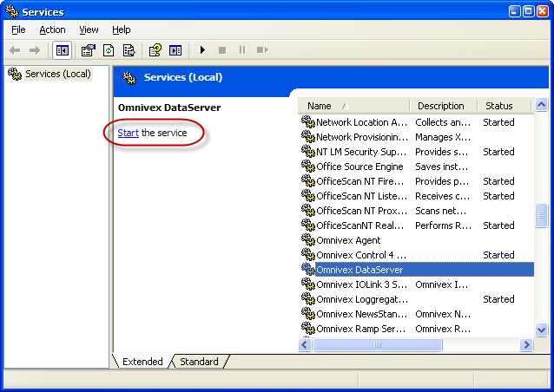
Task: Click the Stop Service toolbar button
Action: (222, 50)
